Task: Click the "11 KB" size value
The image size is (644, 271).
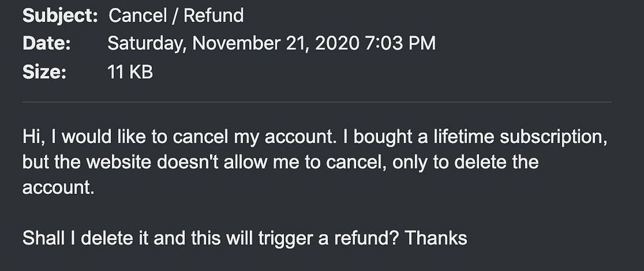Action: coord(130,72)
